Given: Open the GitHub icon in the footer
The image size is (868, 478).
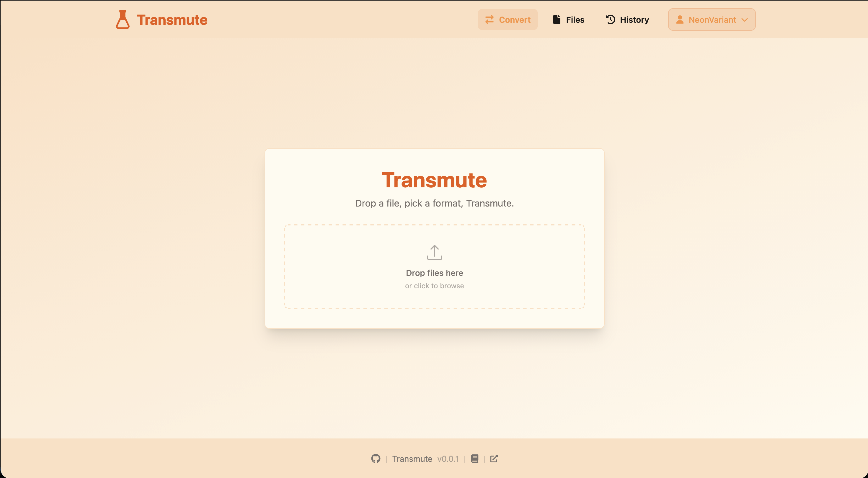Looking at the screenshot, I should (375, 459).
